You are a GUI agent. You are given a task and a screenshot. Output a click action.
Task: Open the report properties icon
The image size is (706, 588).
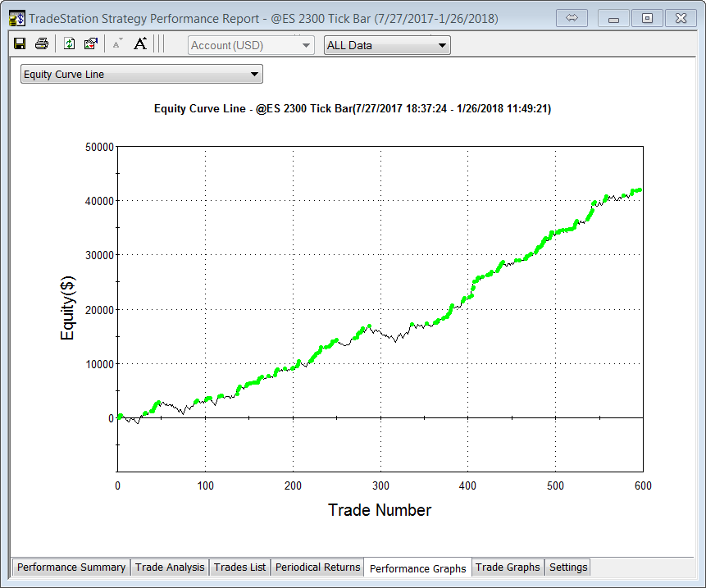pyautogui.click(x=91, y=44)
